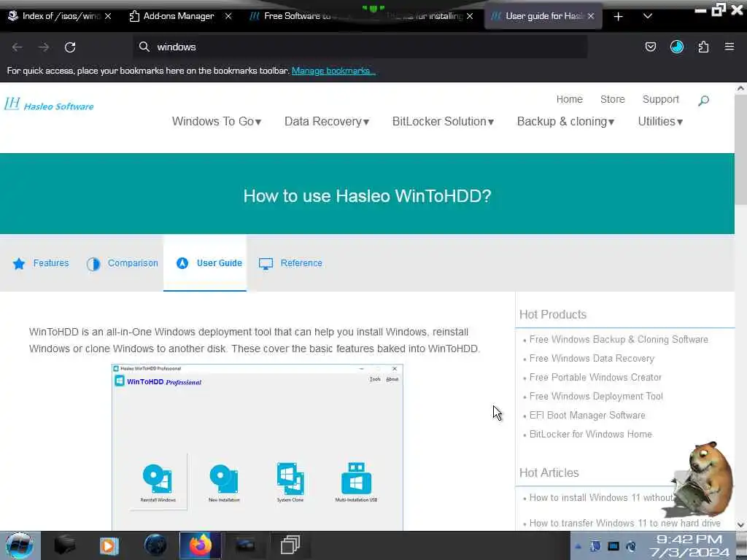Click the browser forward arrow
This screenshot has width=747, height=560.
(x=44, y=47)
